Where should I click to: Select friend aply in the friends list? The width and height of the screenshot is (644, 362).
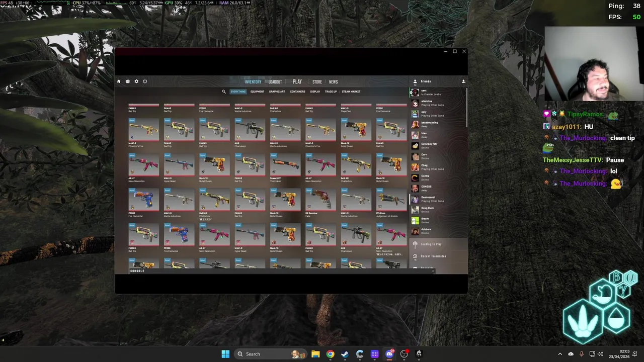click(x=437, y=114)
